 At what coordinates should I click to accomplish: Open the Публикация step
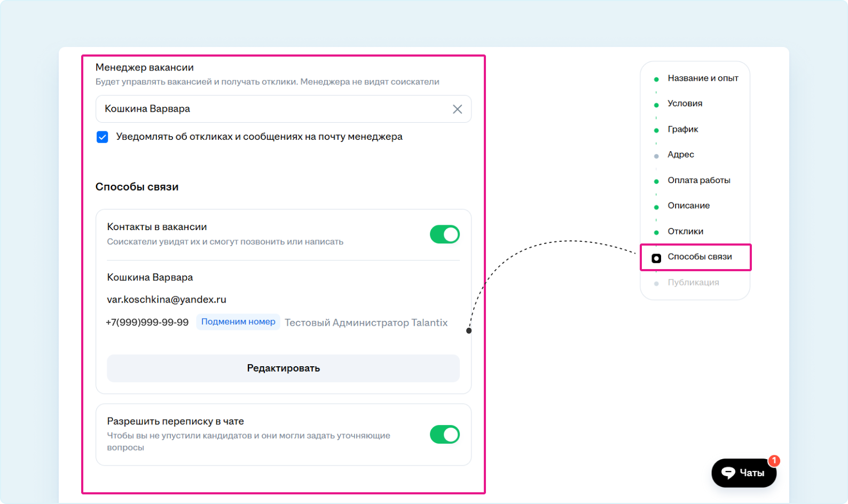click(x=693, y=282)
